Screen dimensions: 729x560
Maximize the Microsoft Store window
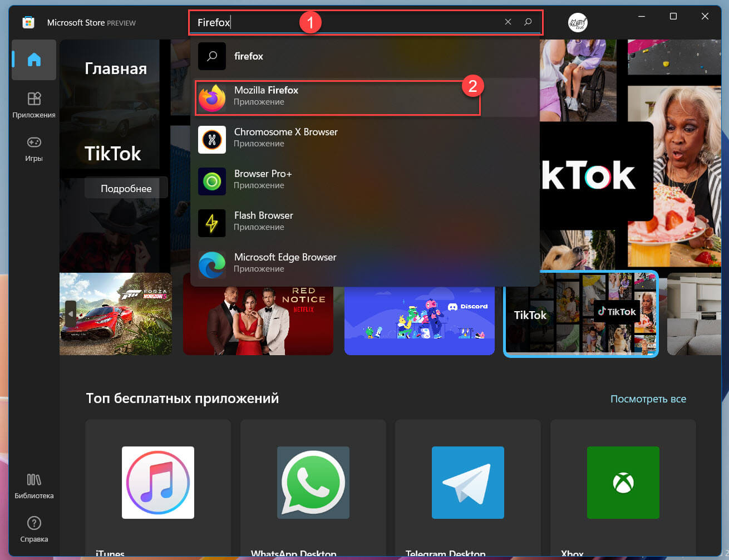pos(673,17)
